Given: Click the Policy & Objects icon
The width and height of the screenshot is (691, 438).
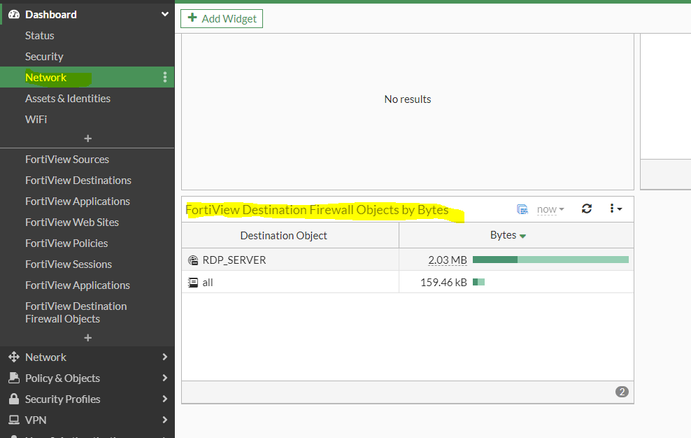Looking at the screenshot, I should coord(14,378).
